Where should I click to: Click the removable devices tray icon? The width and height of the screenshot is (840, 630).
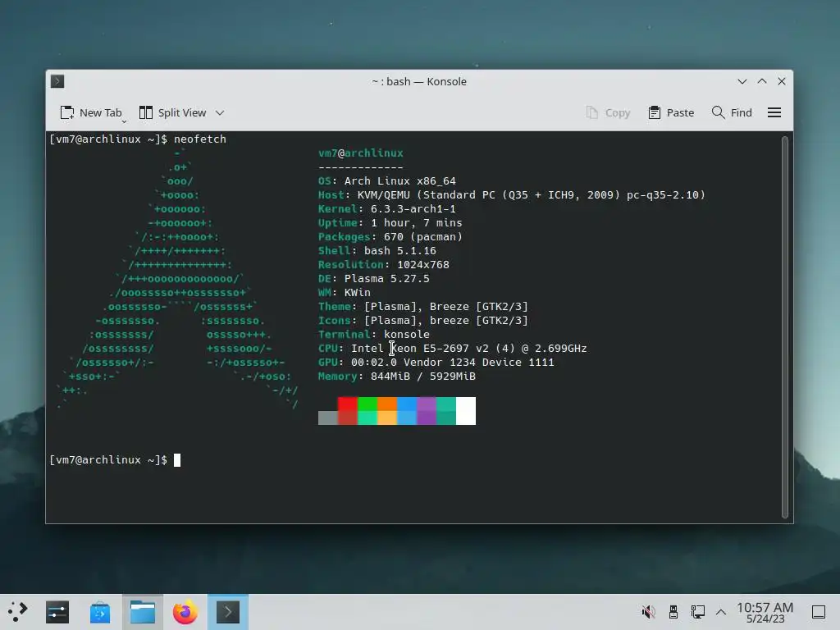tap(673, 612)
